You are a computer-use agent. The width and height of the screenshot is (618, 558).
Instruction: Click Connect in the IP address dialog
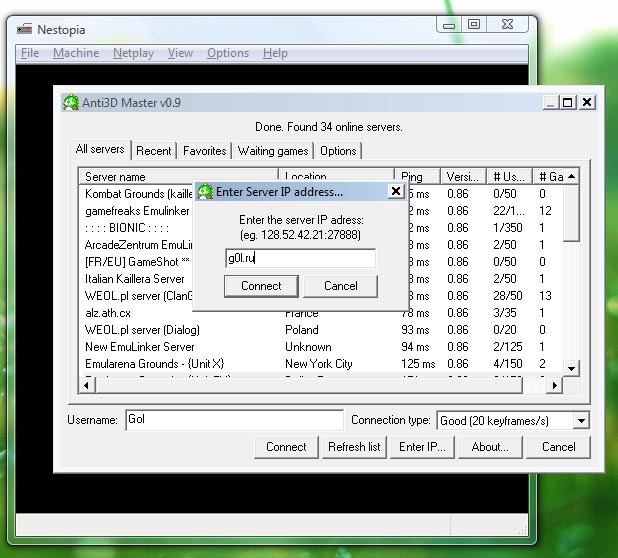(261, 286)
